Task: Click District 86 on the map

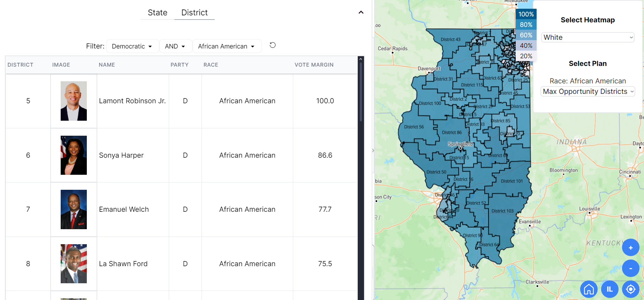Action: point(452,133)
